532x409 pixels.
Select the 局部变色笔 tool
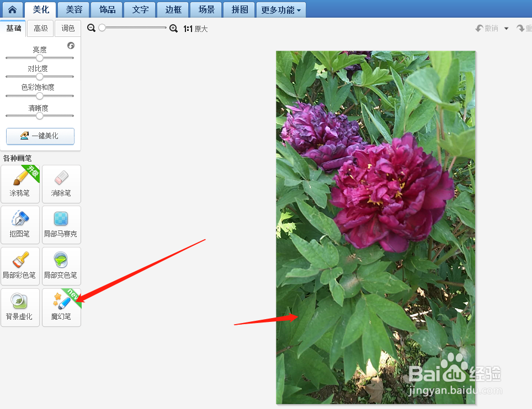tap(61, 266)
